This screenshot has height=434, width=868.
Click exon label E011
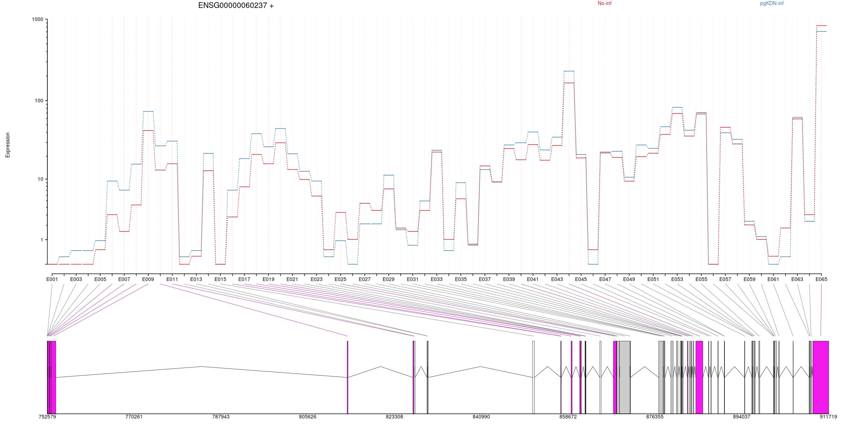[172, 279]
